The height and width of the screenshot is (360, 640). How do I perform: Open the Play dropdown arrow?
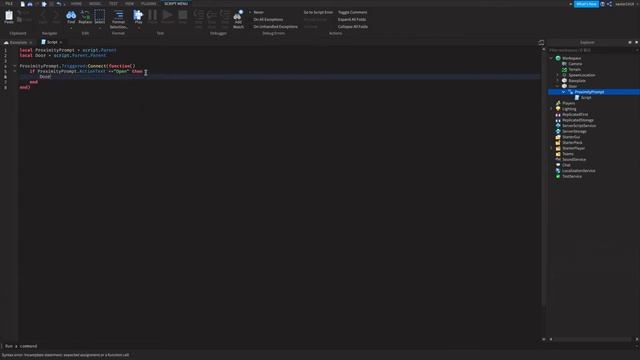tap(138, 28)
